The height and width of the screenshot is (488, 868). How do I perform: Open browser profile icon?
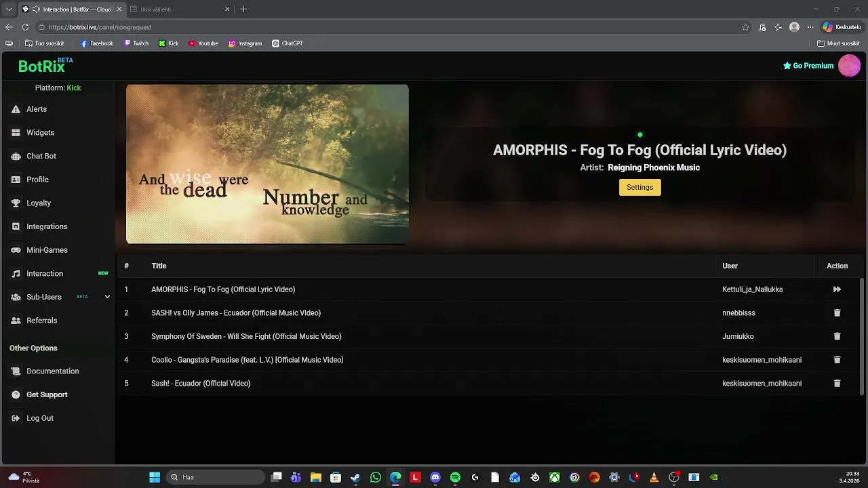coord(794,27)
